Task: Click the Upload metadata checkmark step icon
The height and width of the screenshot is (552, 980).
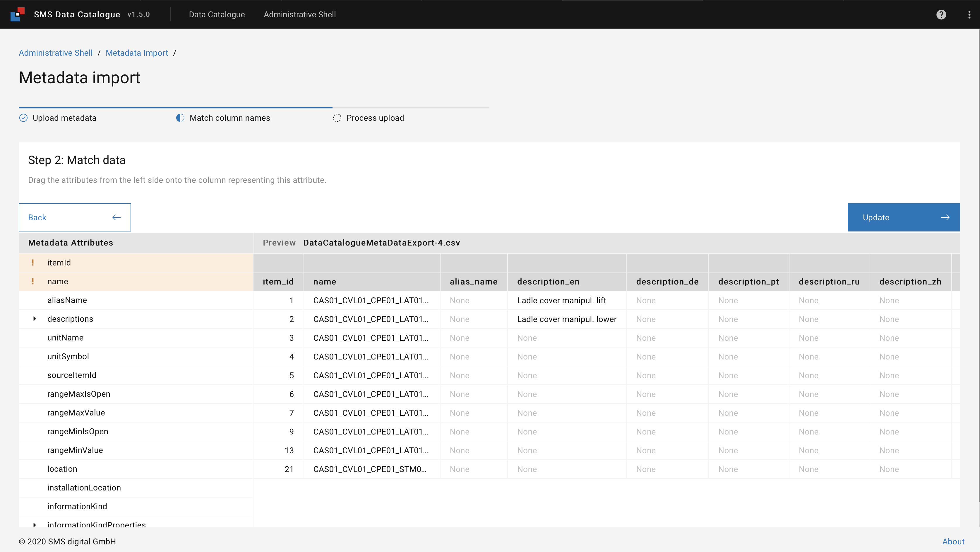Action: tap(24, 118)
